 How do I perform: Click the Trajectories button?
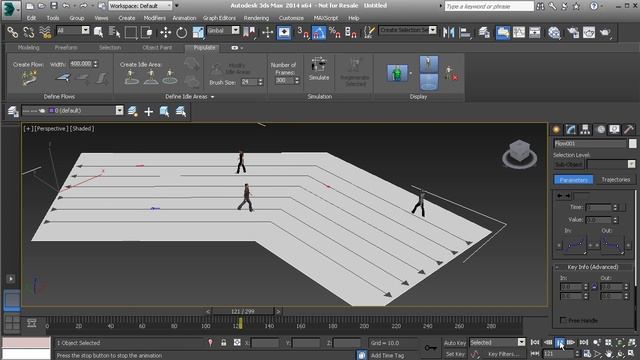click(616, 180)
